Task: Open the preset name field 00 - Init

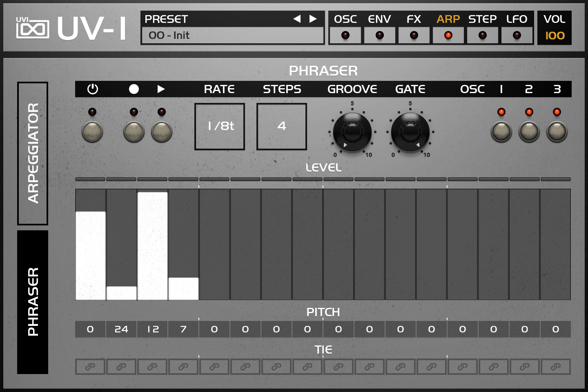Action: tap(232, 36)
